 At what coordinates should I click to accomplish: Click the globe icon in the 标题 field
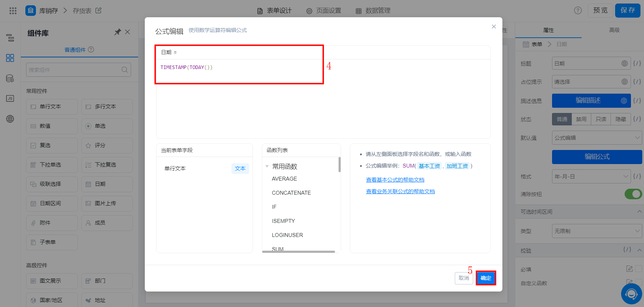tap(624, 63)
